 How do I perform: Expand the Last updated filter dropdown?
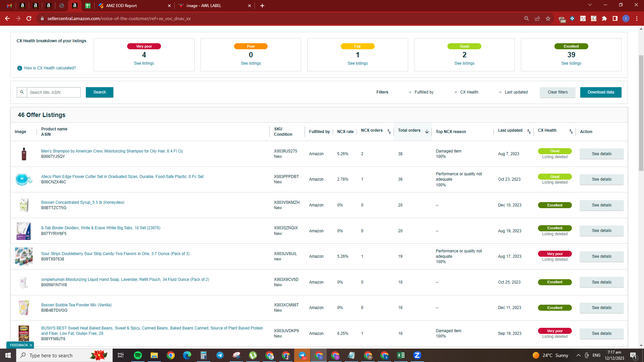point(513,92)
